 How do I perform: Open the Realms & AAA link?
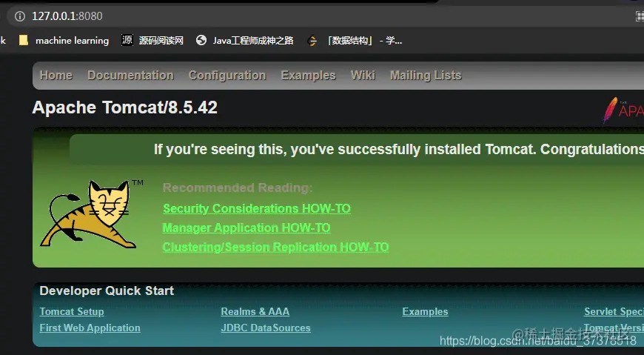[255, 312]
